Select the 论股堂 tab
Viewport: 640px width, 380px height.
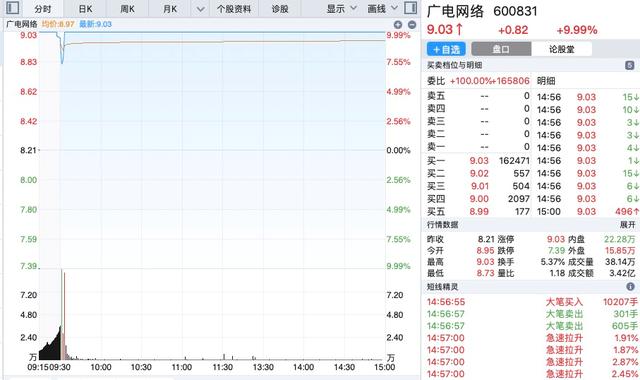coord(561,49)
